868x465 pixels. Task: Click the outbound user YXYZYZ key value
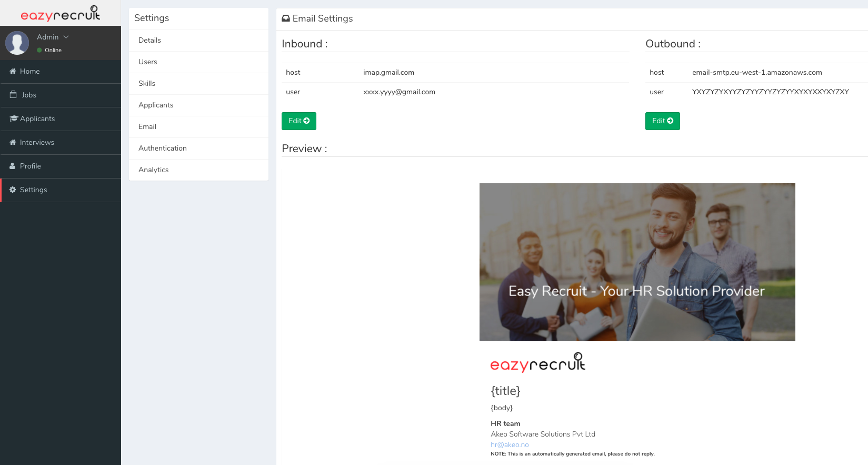pyautogui.click(x=771, y=92)
